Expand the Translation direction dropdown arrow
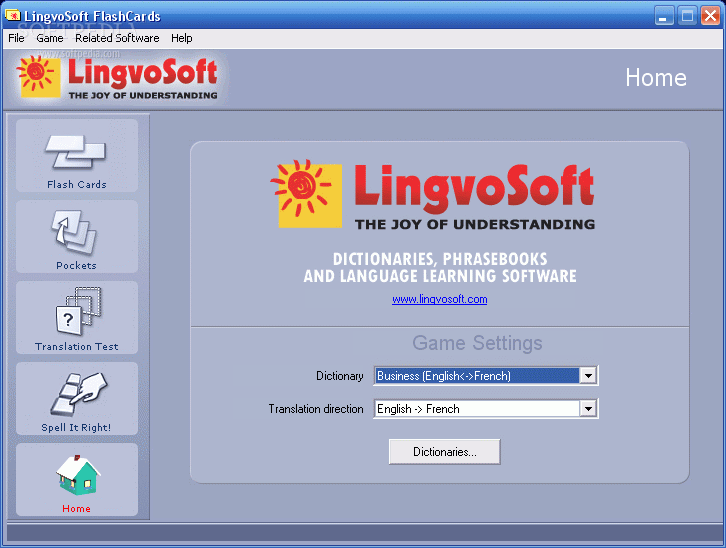 click(588, 409)
